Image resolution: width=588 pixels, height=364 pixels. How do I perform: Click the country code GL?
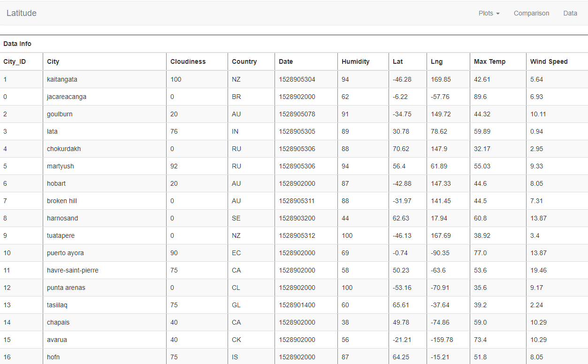pyautogui.click(x=236, y=305)
